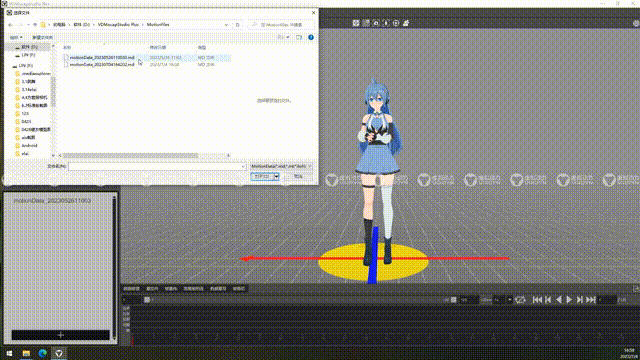Open File Explorer from the taskbar
Viewport: 640px width, 360px height.
click(x=26, y=353)
